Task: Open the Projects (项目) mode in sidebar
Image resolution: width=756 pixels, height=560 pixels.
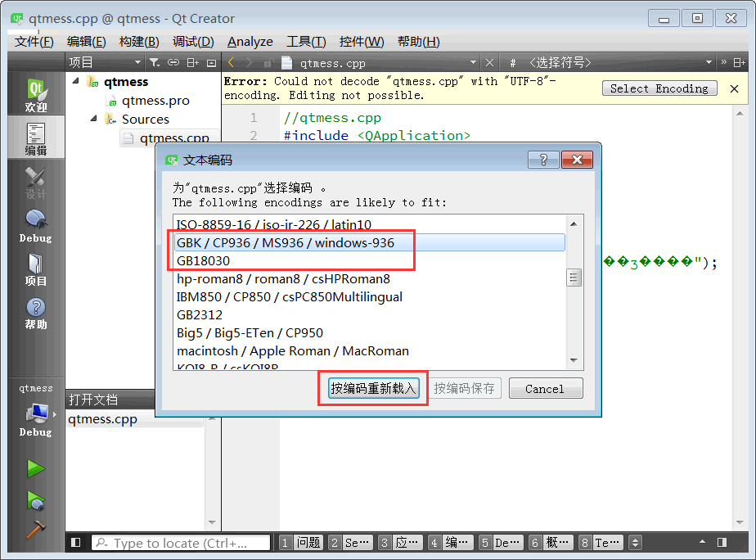Action: pos(36,269)
